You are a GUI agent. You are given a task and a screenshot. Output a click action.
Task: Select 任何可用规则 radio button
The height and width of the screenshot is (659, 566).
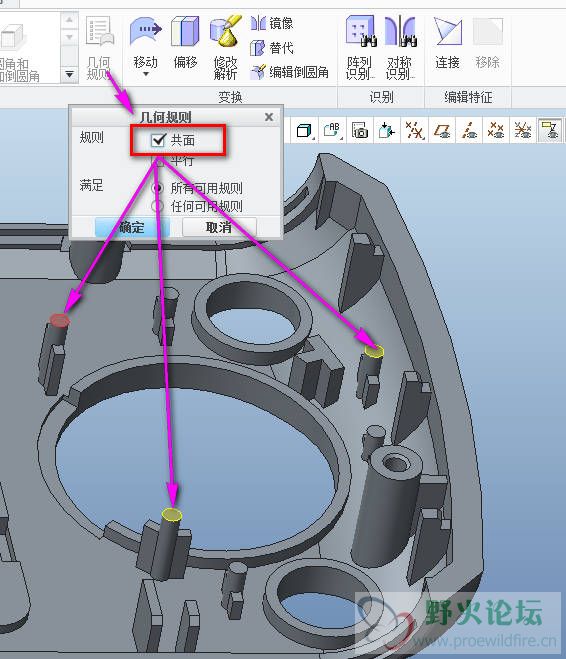[158, 206]
